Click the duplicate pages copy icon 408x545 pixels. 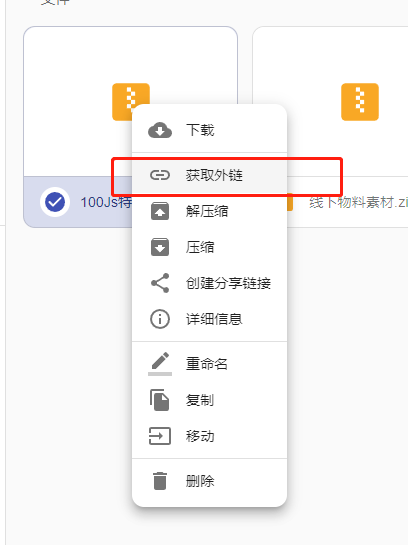(x=160, y=400)
